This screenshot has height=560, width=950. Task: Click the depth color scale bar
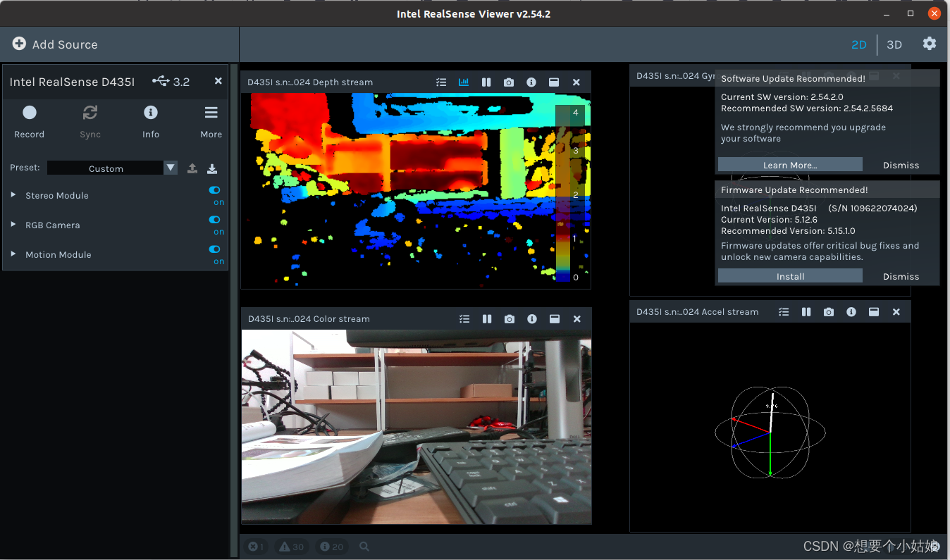click(562, 194)
